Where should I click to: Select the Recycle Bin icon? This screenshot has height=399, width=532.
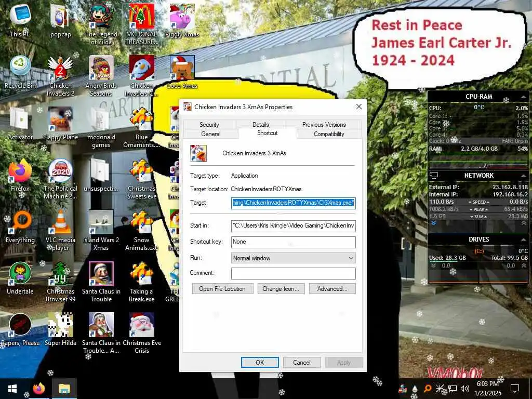pyautogui.click(x=20, y=72)
